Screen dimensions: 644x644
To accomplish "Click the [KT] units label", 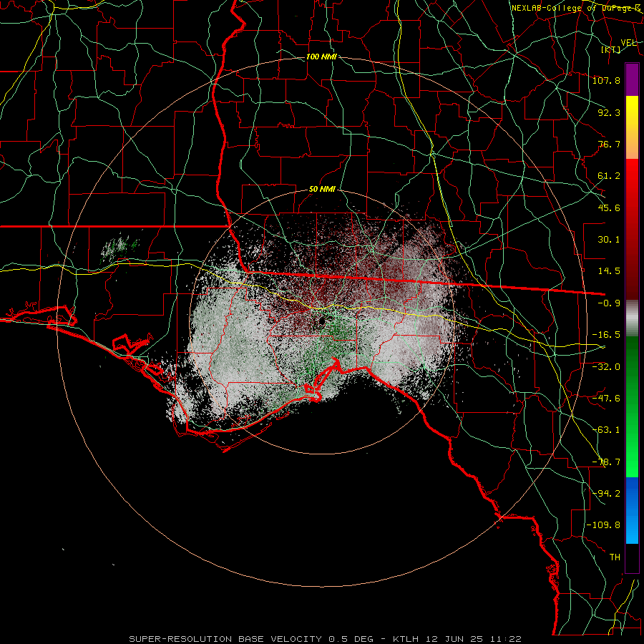I will click(x=611, y=49).
